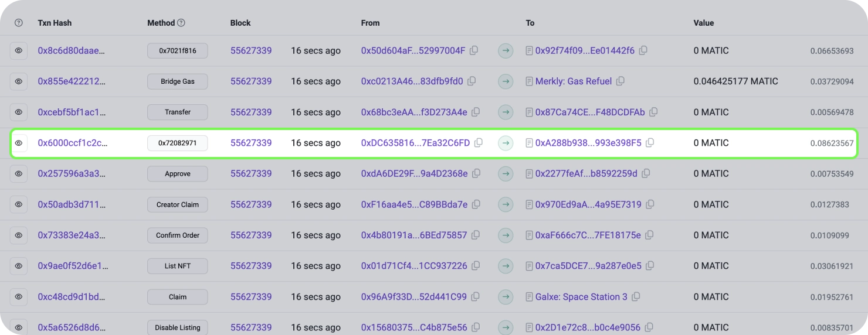
Task: Open the Galxe: Space Station 3 link
Action: point(581,296)
